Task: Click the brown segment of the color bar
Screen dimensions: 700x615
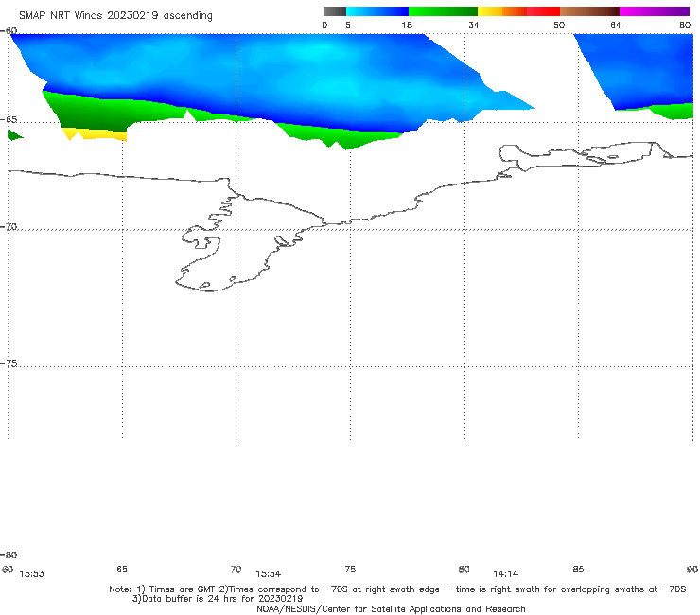Action: point(589,11)
